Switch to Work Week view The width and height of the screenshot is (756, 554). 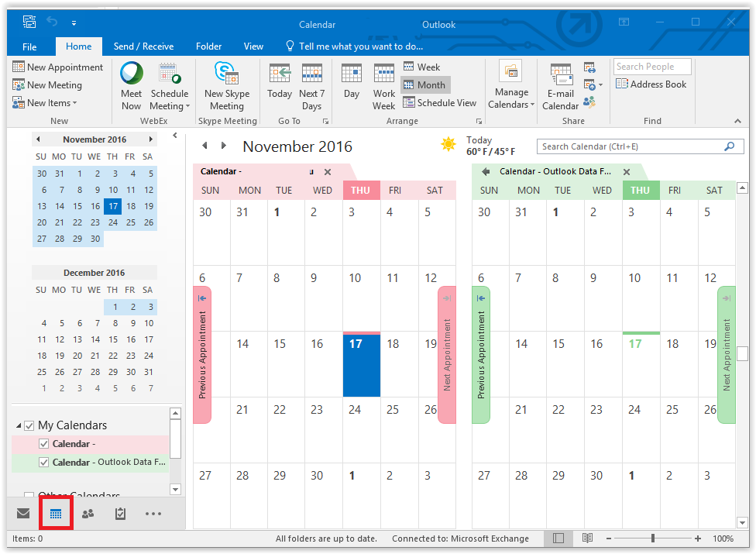[383, 86]
